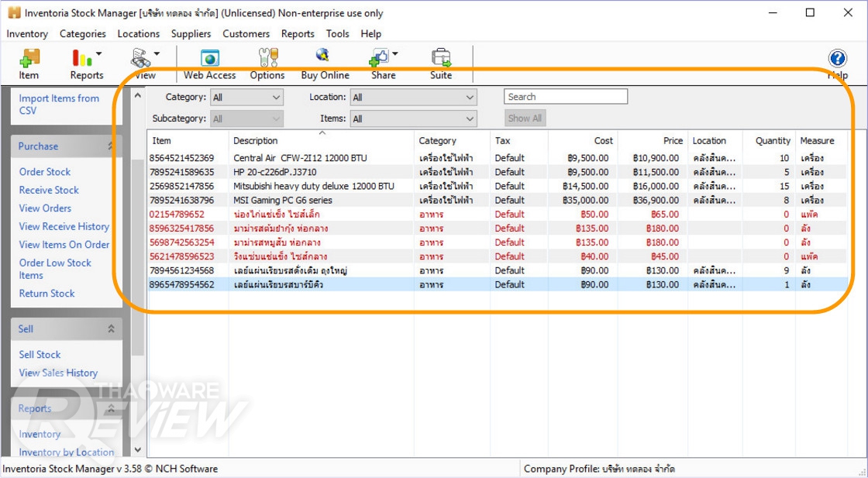Click the Search input field
This screenshot has width=868, height=478.
coord(565,97)
